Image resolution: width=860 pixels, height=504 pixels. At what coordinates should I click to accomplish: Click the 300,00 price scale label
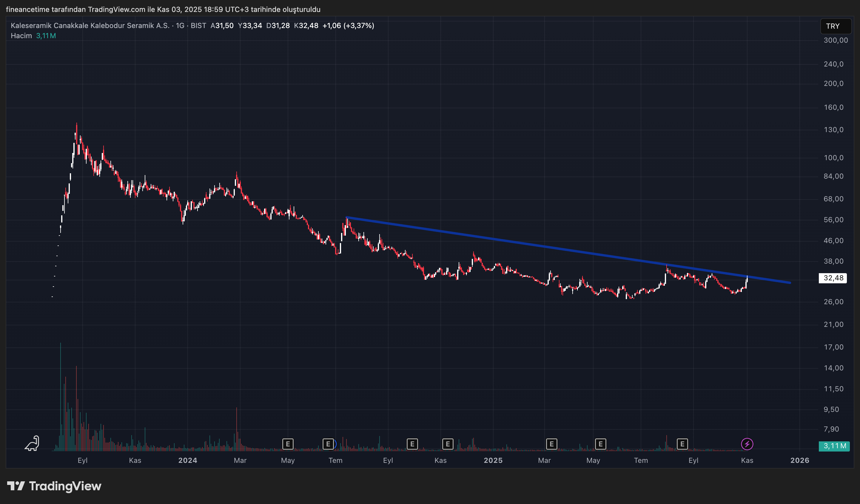(836, 40)
